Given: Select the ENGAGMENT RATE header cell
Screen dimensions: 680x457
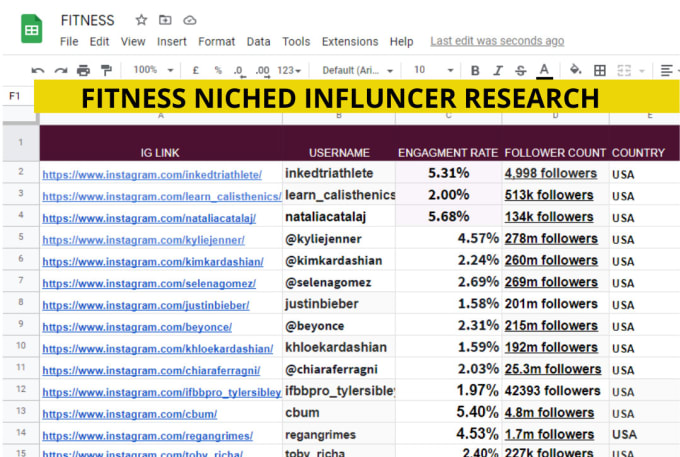Looking at the screenshot, I should point(448,143).
